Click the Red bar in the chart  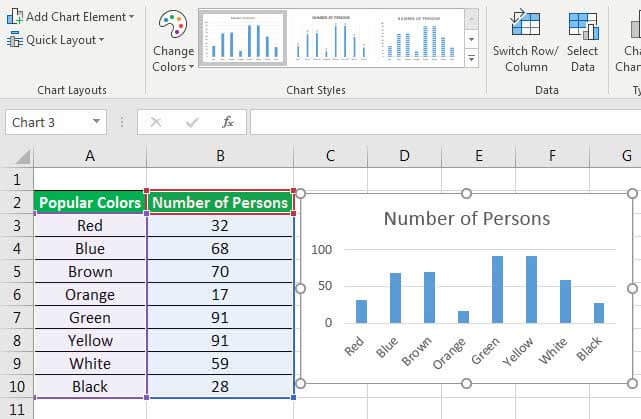point(361,311)
